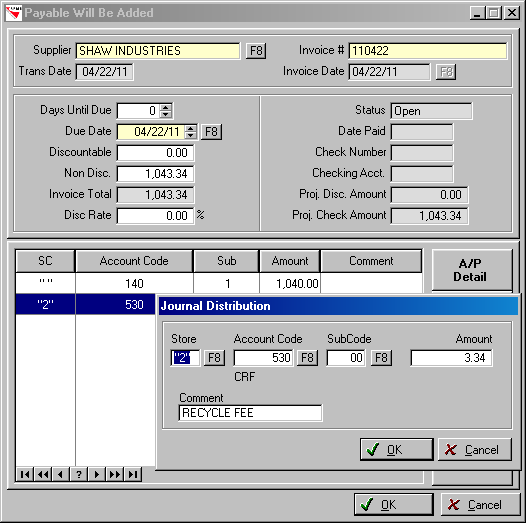The height and width of the screenshot is (523, 526).
Task: Select grid cell with amount 1,040.00
Action: click(290, 283)
